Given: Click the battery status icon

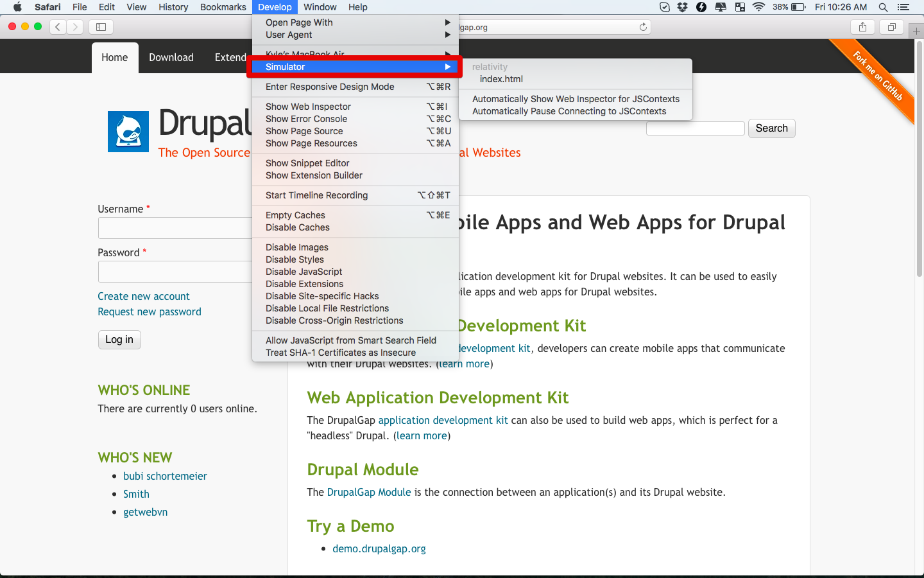Looking at the screenshot, I should 798,7.
